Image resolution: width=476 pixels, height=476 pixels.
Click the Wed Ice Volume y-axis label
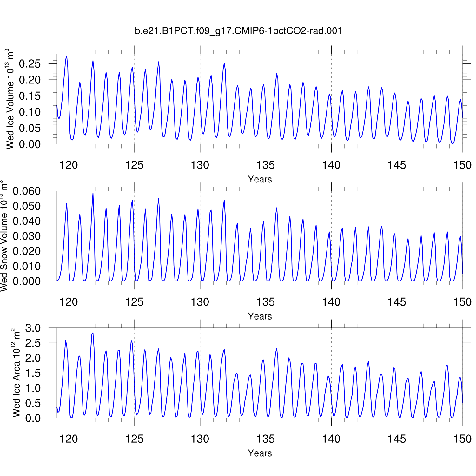(x=10, y=99)
